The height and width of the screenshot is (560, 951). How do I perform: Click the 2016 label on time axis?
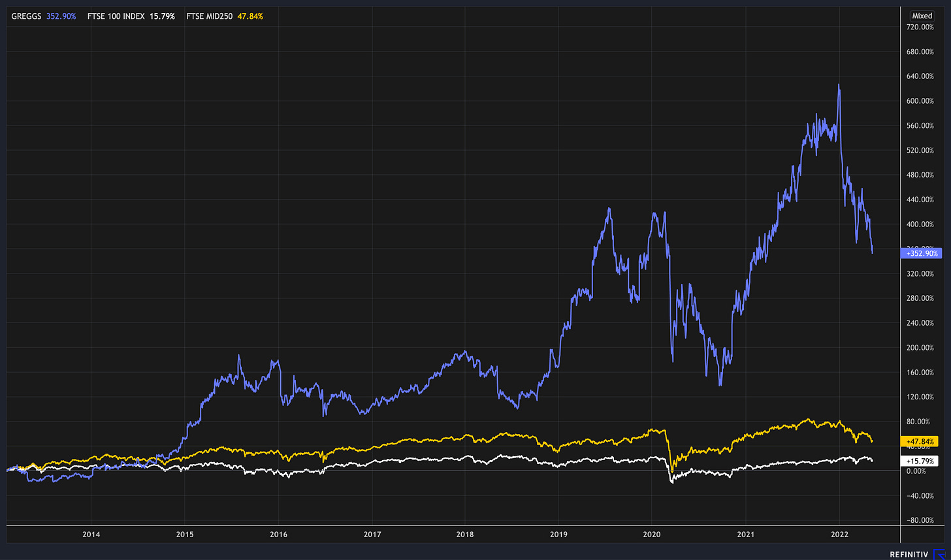pyautogui.click(x=278, y=533)
